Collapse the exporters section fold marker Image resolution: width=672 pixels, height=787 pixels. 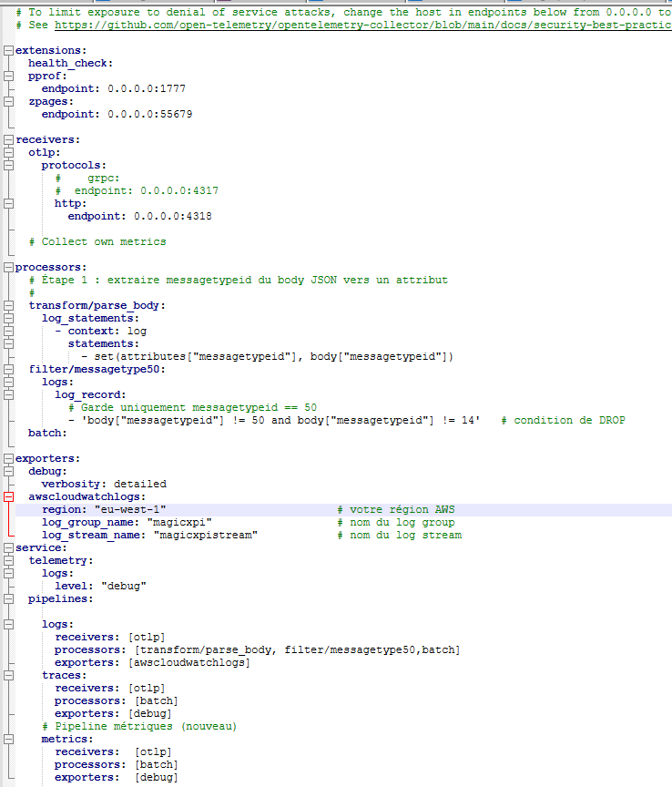pyautogui.click(x=8, y=458)
